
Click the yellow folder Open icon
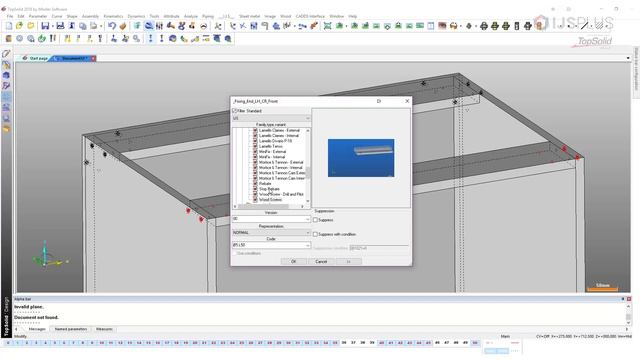(x=31, y=26)
